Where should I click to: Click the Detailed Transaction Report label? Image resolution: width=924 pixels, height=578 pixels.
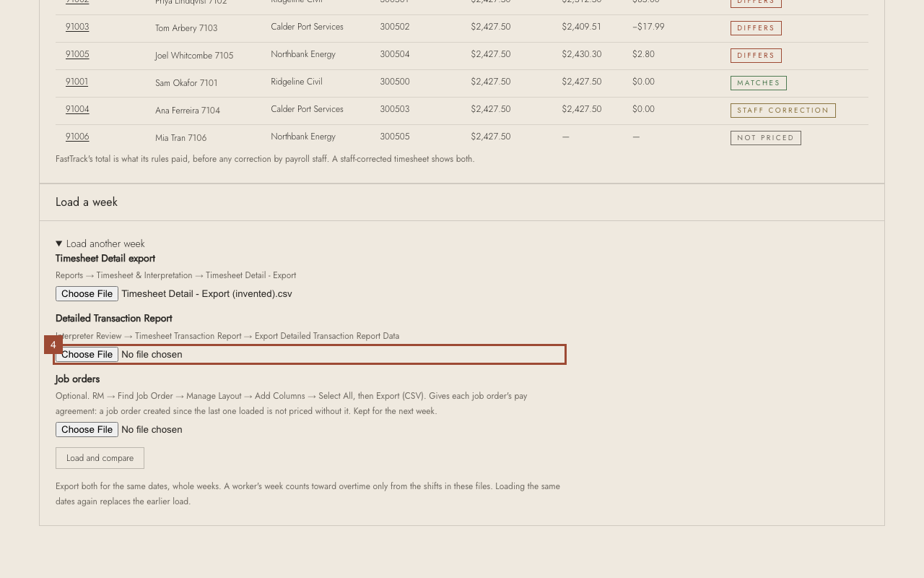pos(114,319)
